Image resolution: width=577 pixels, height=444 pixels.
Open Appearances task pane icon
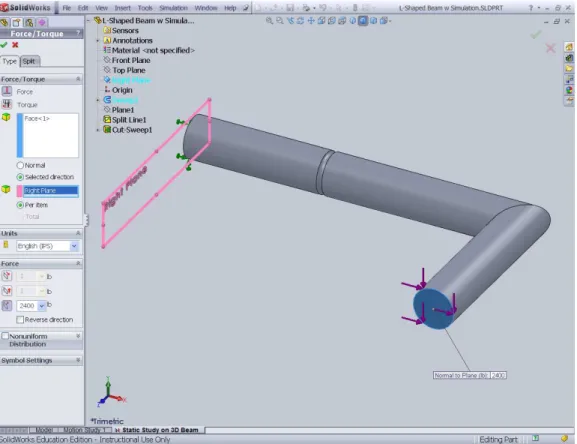[569, 90]
